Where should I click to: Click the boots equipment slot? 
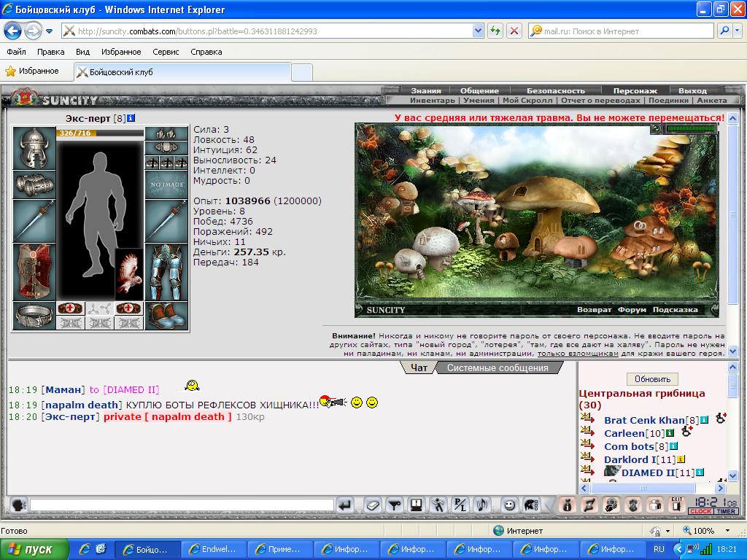(x=166, y=316)
